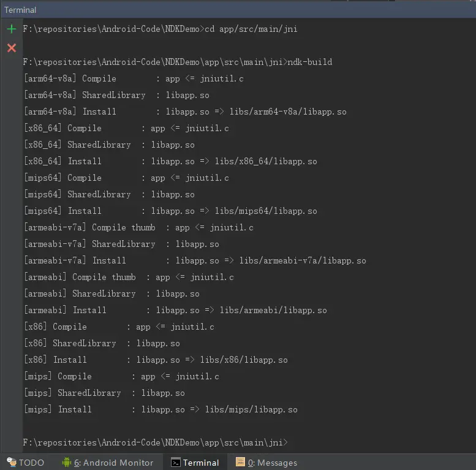This screenshot has width=476, height=470.
Task: Click the '[x86] Compile' output line
Action: (119, 327)
